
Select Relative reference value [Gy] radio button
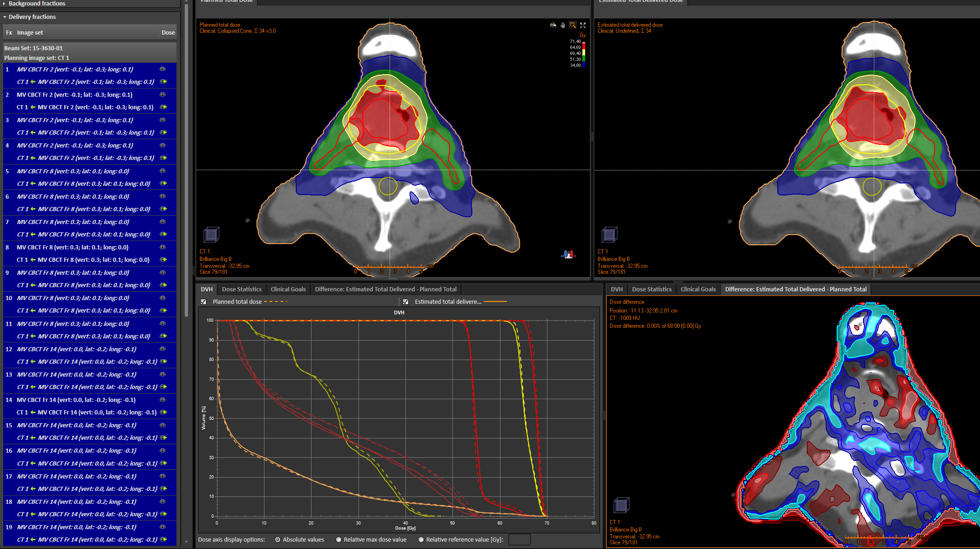(x=421, y=540)
